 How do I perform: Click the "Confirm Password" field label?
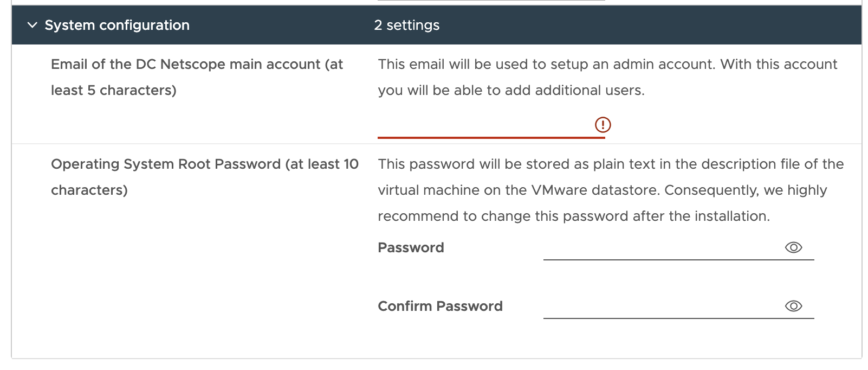click(x=440, y=307)
